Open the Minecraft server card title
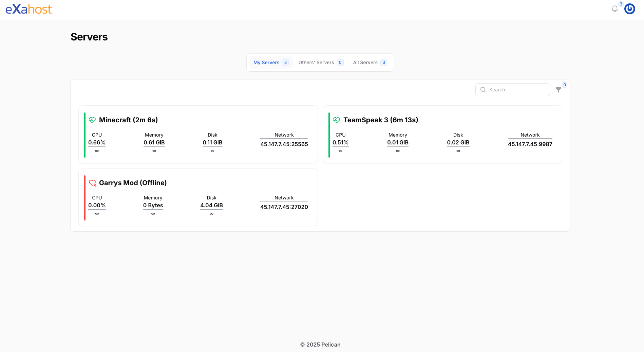The width and height of the screenshot is (644, 352). click(128, 120)
